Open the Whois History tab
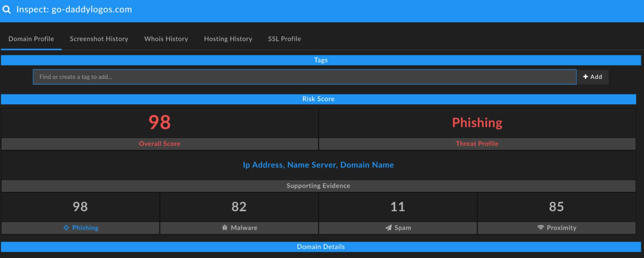Viewport: 644px width, 258px height. pyautogui.click(x=166, y=39)
